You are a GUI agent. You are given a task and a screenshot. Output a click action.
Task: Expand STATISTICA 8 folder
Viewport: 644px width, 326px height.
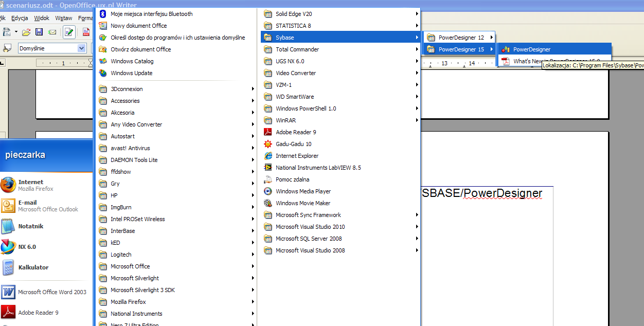click(340, 26)
